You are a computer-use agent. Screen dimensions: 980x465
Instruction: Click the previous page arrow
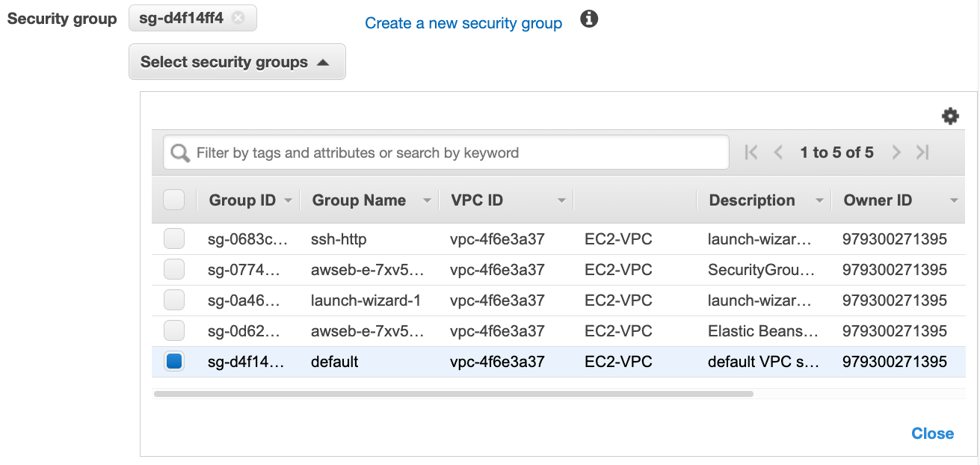778,152
